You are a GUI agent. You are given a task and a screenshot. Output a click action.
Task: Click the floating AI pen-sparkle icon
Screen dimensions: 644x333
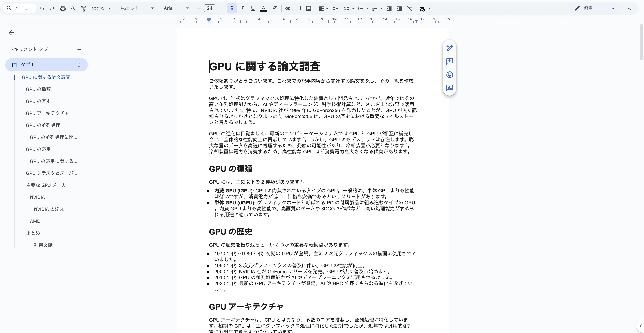[x=449, y=48]
